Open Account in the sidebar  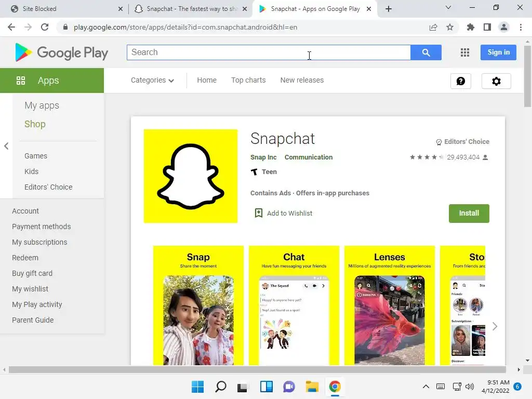(x=25, y=211)
